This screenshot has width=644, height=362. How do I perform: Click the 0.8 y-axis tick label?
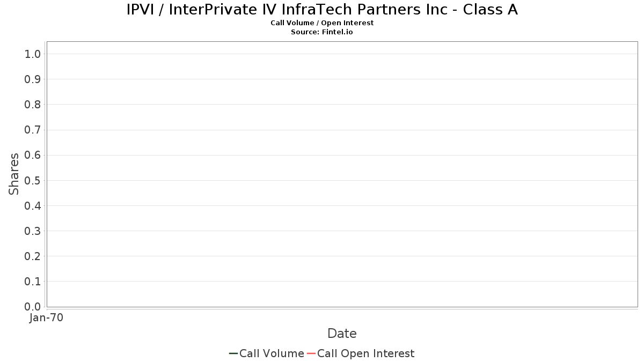33,105
